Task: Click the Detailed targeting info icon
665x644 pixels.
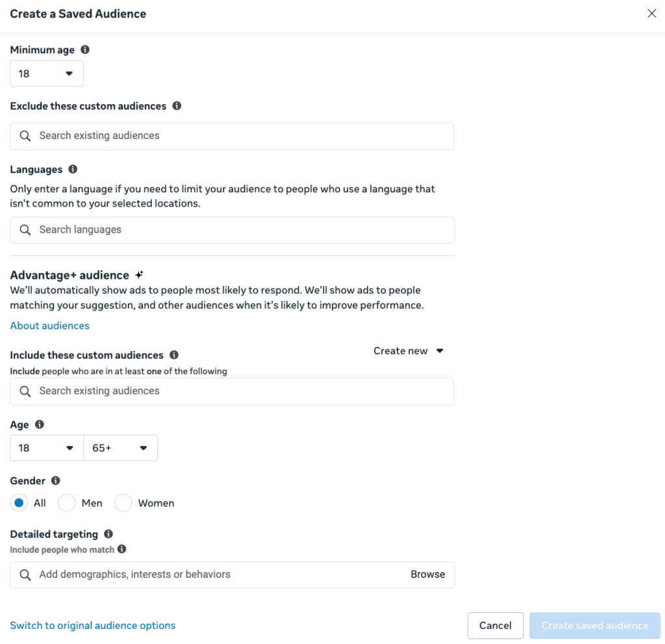Action: (108, 534)
